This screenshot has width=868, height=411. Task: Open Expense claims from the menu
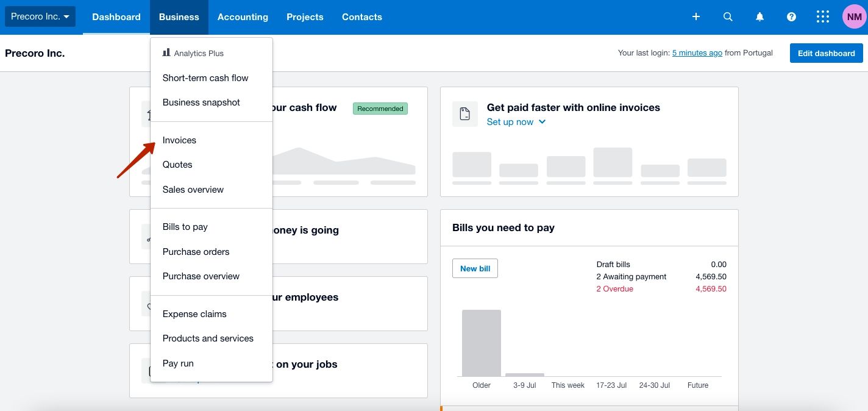pyautogui.click(x=194, y=313)
